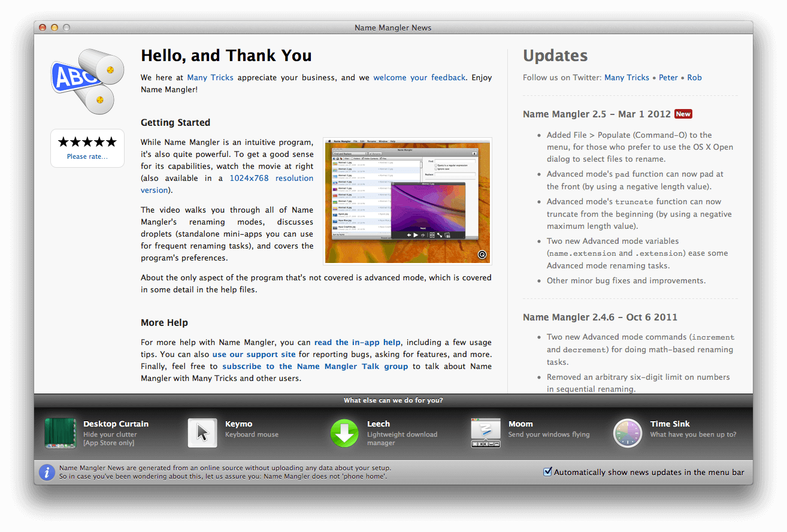
Task: Click the Keyboard mouse subtitle
Action: coord(252,434)
